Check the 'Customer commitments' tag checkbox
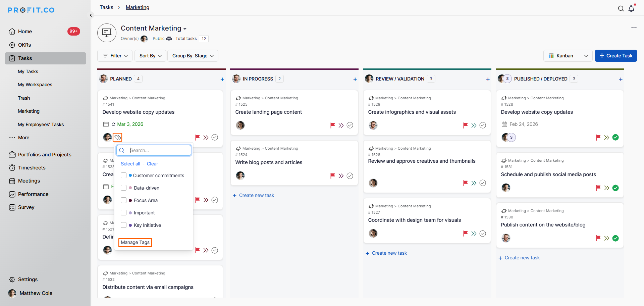This screenshot has height=306, width=644. (x=124, y=175)
